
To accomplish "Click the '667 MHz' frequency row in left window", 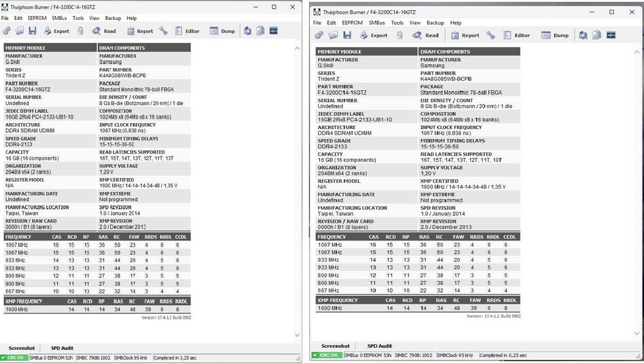I will point(97,291).
